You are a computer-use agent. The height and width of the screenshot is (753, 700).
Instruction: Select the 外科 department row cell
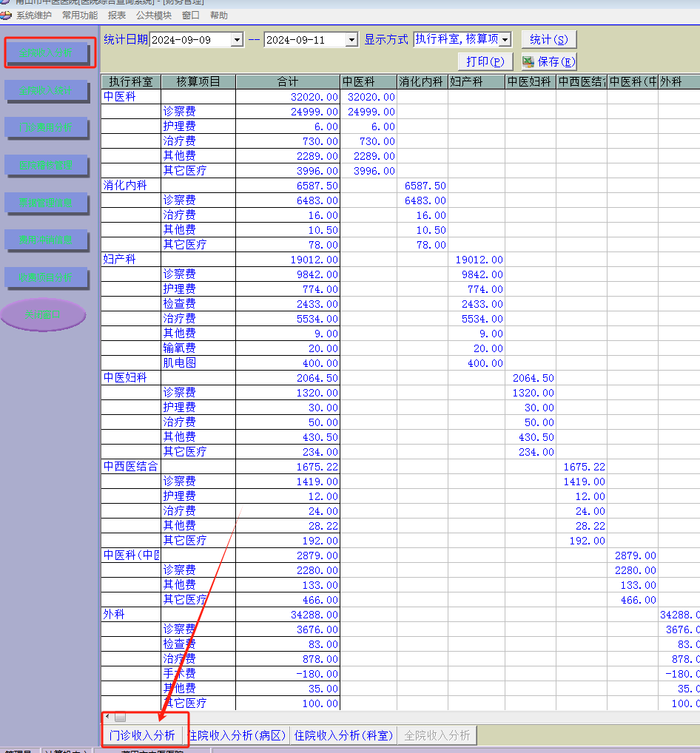tap(131, 614)
